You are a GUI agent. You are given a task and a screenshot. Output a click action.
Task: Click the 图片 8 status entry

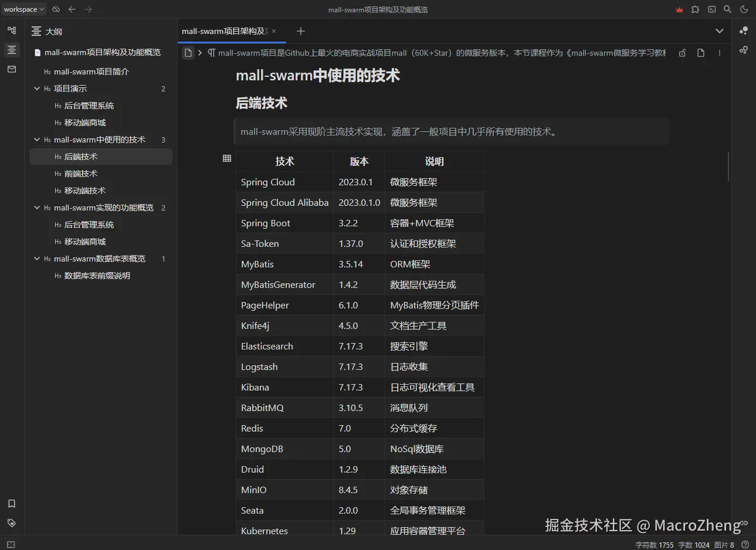tap(724, 545)
